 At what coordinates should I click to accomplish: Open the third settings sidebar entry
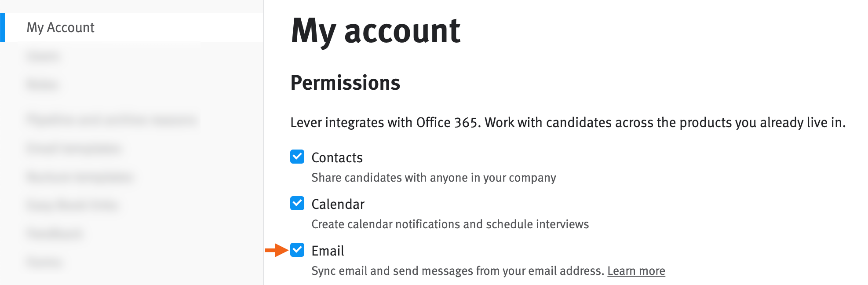(43, 84)
